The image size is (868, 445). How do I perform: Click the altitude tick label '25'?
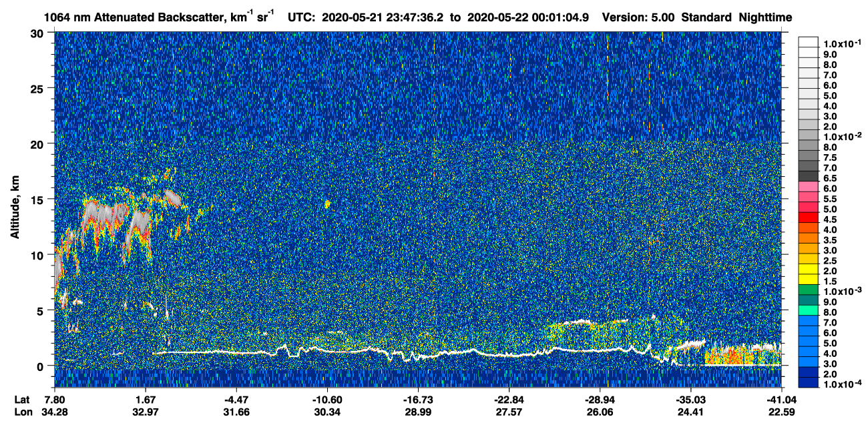[x=39, y=88]
